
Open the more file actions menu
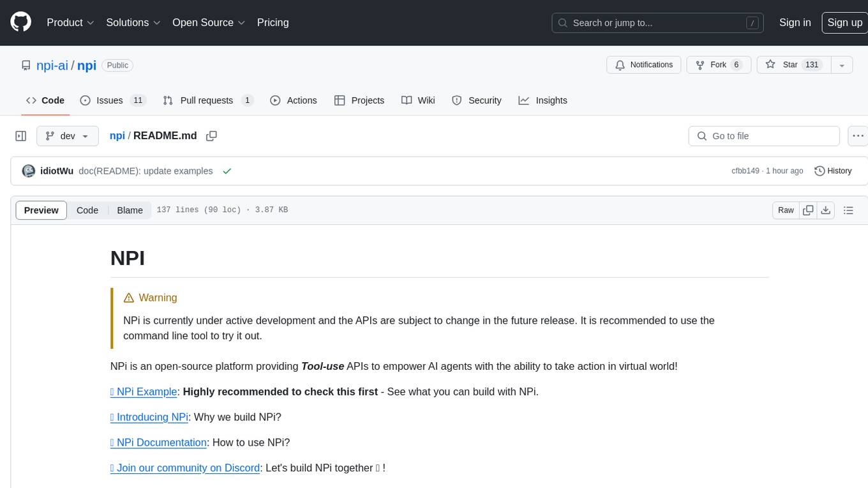click(858, 136)
